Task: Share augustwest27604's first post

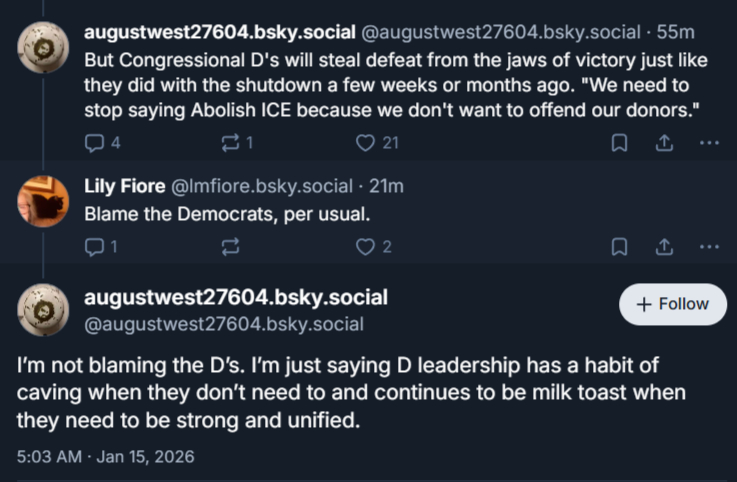Action: coord(663,143)
